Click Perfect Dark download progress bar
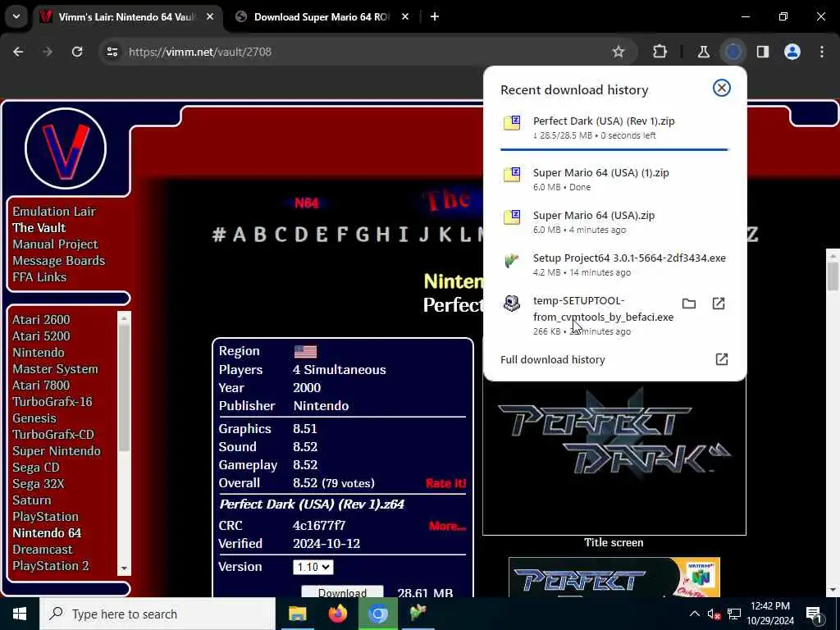The width and height of the screenshot is (840, 630). click(x=614, y=149)
